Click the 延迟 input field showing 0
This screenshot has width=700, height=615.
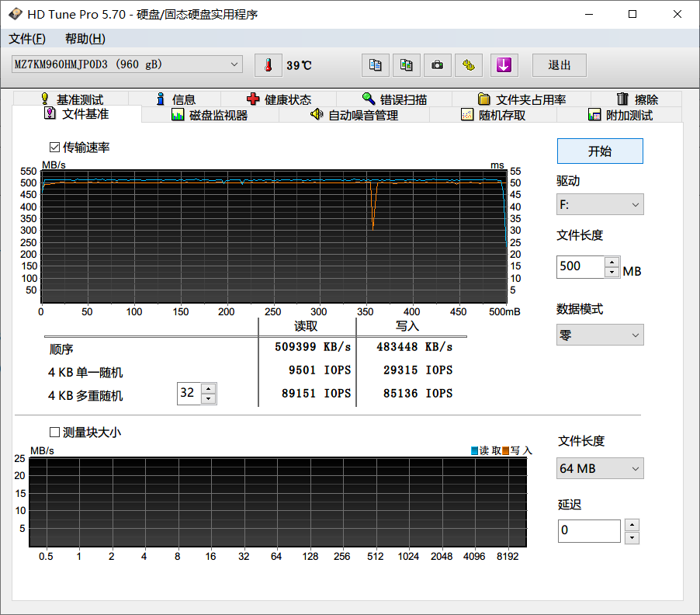(589, 531)
